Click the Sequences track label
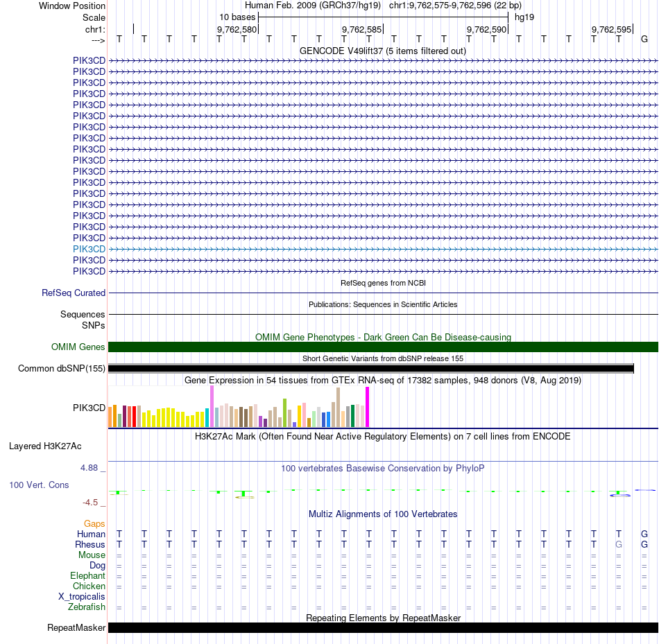The width and height of the screenshot is (659, 644). [x=83, y=314]
